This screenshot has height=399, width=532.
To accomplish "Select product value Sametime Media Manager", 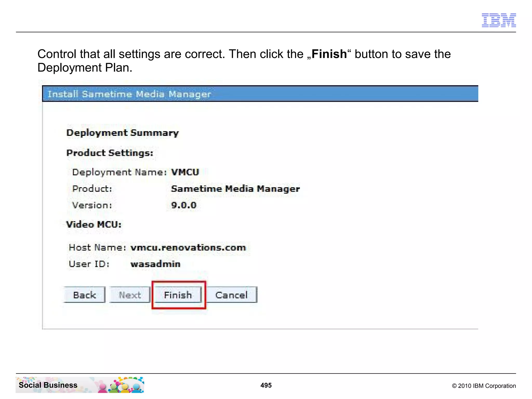I will 235,189.
